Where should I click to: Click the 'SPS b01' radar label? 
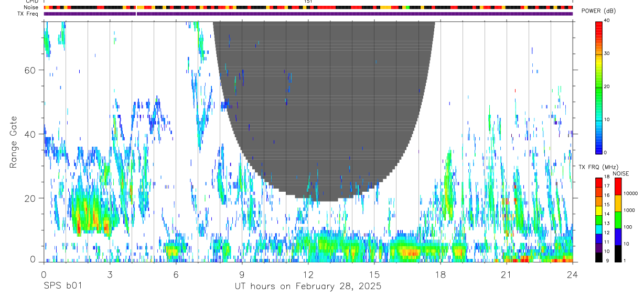tap(62, 287)
